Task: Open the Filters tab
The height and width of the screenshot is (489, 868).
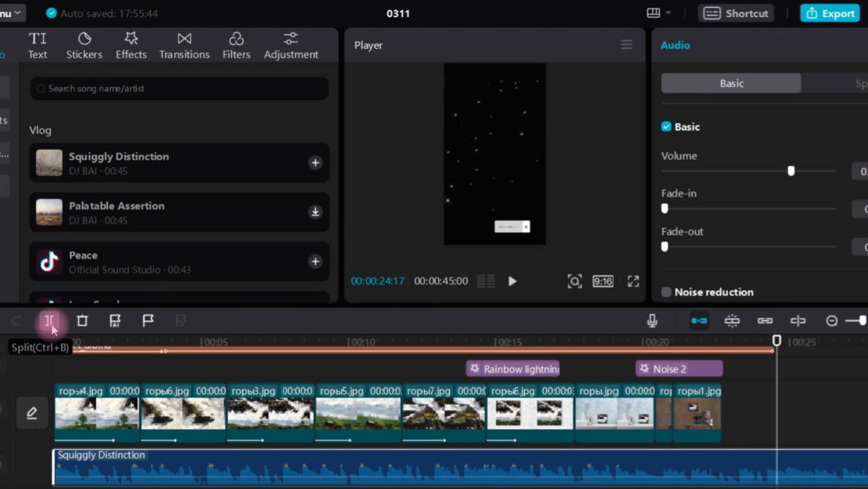Action: point(236,46)
